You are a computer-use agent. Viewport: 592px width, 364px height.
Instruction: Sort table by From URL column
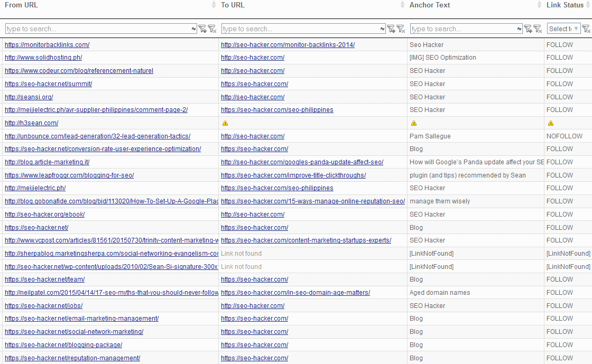pyautogui.click(x=21, y=5)
